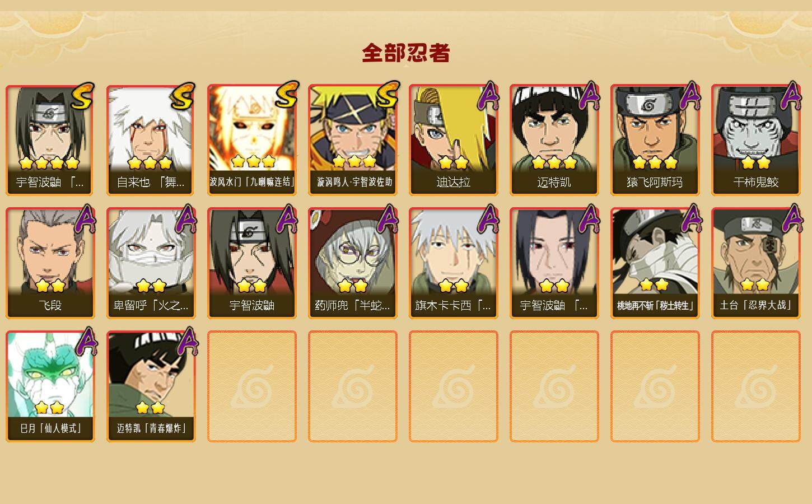
Task: Pick the 桃地再不斩「秽土转生」card
Action: coord(655,263)
